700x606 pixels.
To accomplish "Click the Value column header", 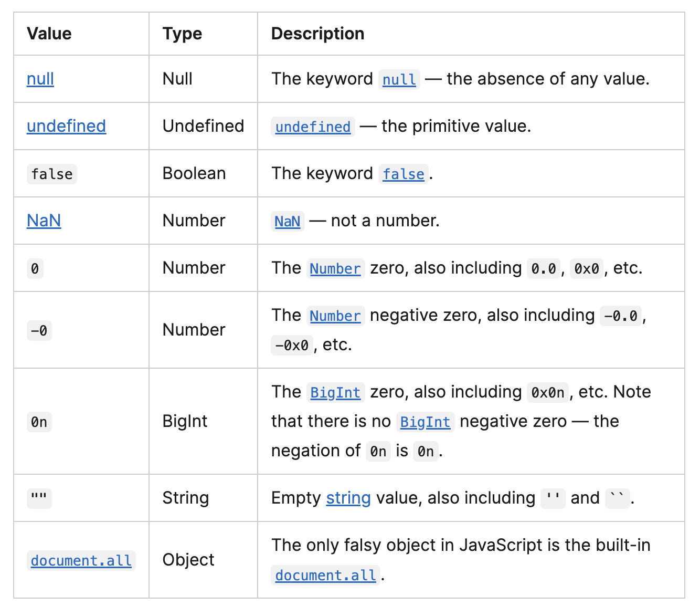I will 49,34.
